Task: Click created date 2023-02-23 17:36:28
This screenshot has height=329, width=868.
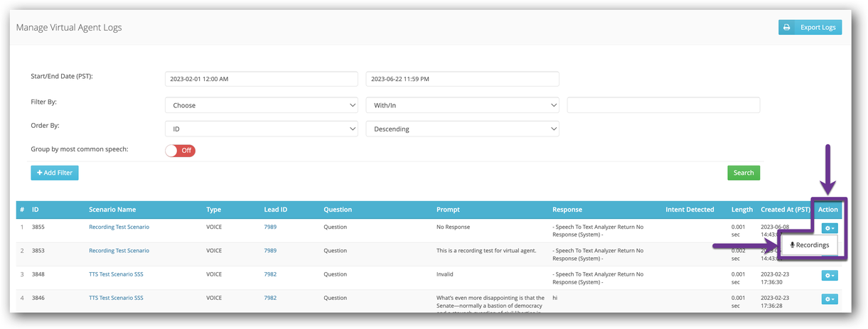Action: click(775, 301)
